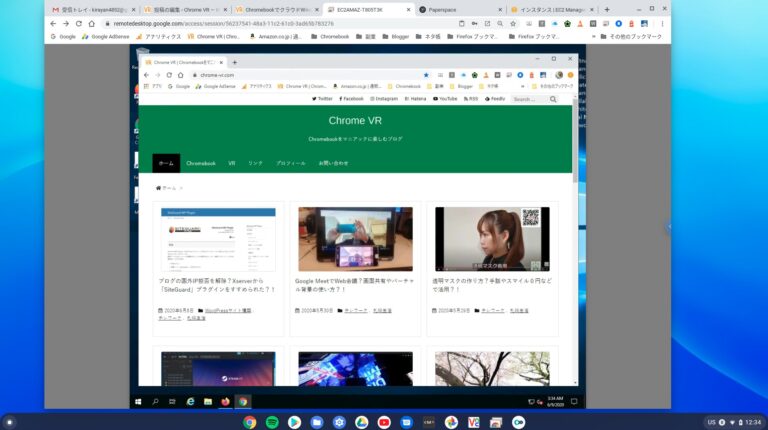Screen dimensions: 768x430
Task: Open Google Drive from the shelf
Action: [x=361, y=422]
